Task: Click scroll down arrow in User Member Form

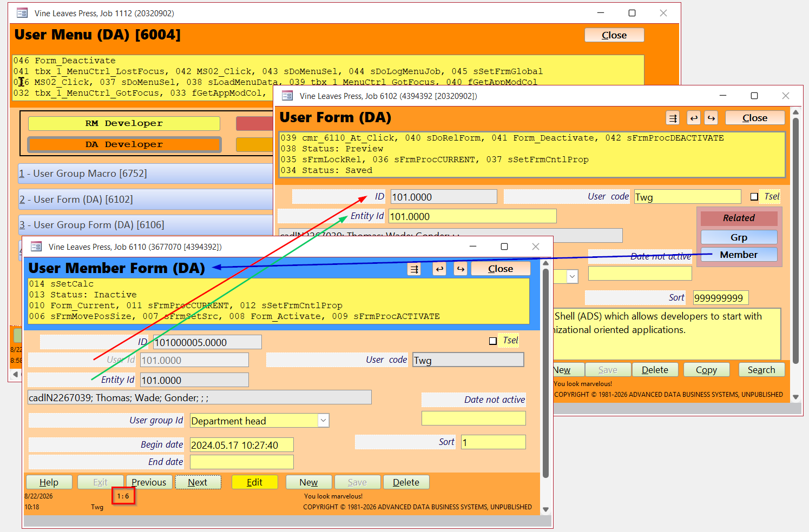Action: click(x=545, y=509)
